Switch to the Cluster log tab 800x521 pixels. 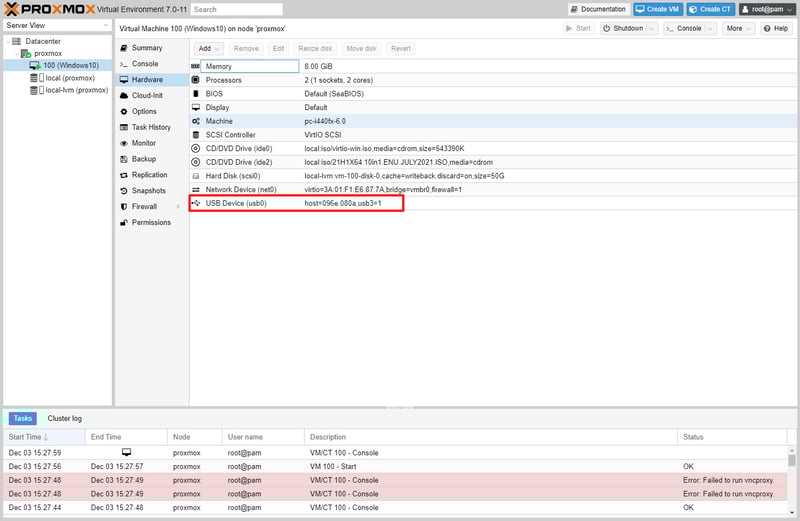[64, 418]
